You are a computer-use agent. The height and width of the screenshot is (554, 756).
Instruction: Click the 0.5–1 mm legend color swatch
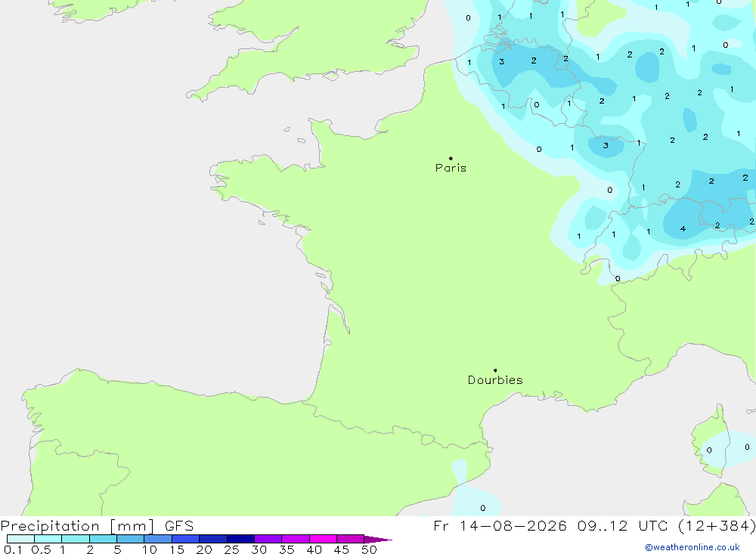coord(48,539)
